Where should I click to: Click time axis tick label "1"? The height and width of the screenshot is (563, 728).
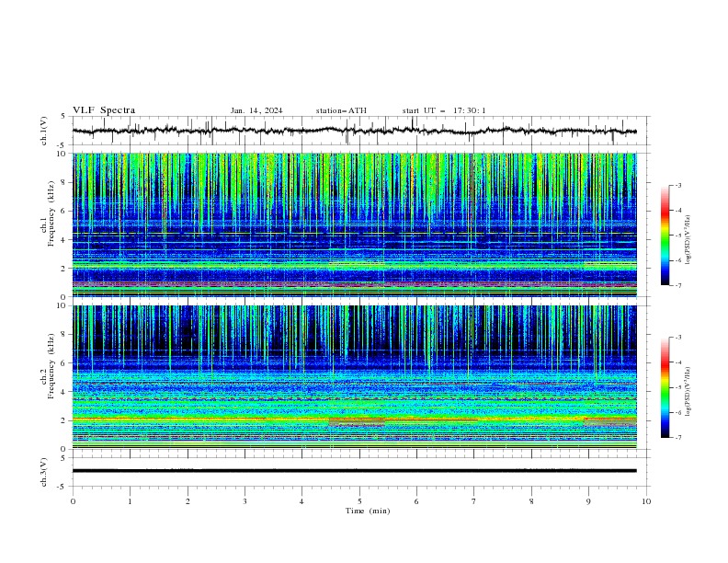(130, 501)
